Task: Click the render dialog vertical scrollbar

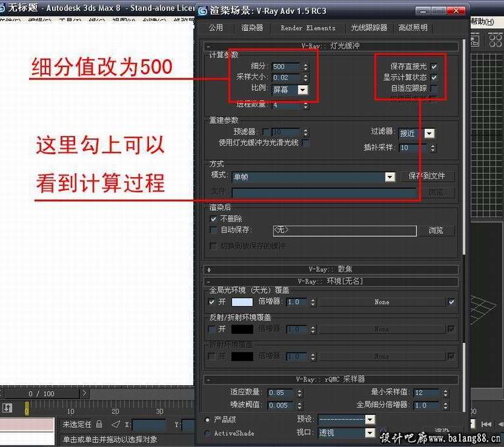Action: pos(464,224)
